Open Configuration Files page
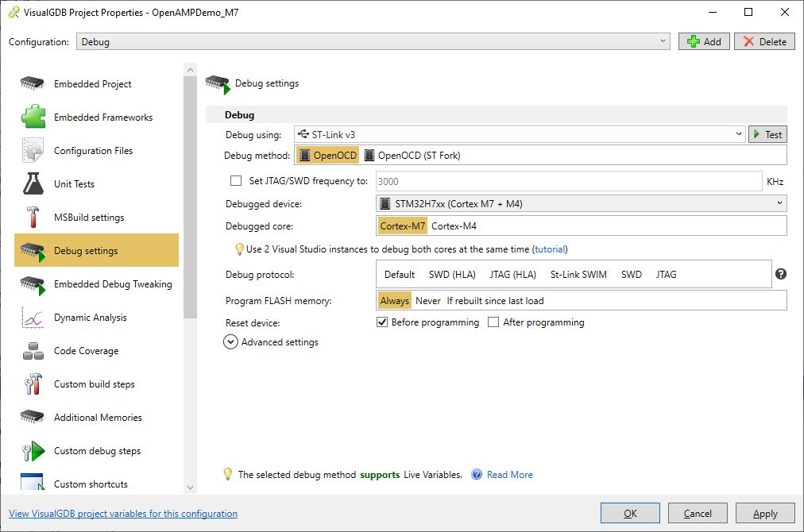The width and height of the screenshot is (804, 532). (x=96, y=150)
